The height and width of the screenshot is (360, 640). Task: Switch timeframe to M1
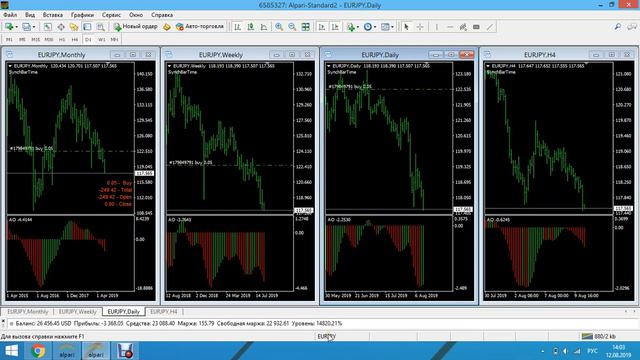pyautogui.click(x=9, y=40)
